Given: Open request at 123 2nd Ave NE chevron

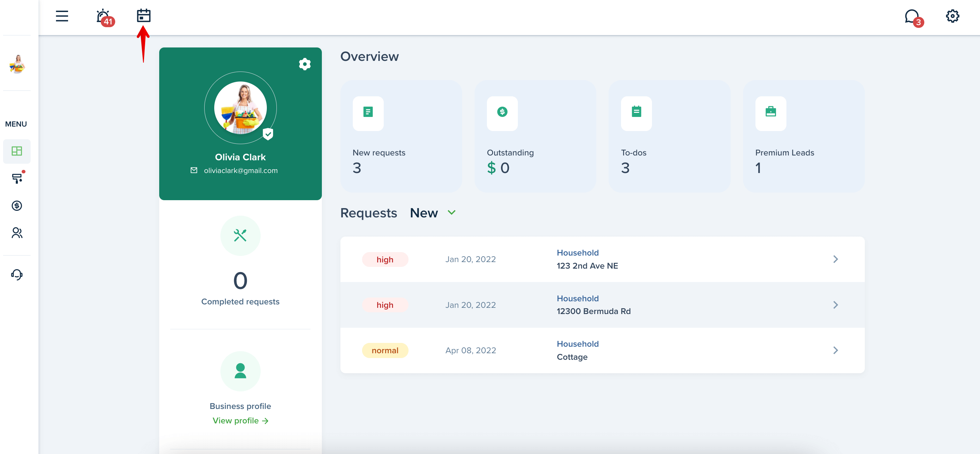Looking at the screenshot, I should [x=835, y=259].
